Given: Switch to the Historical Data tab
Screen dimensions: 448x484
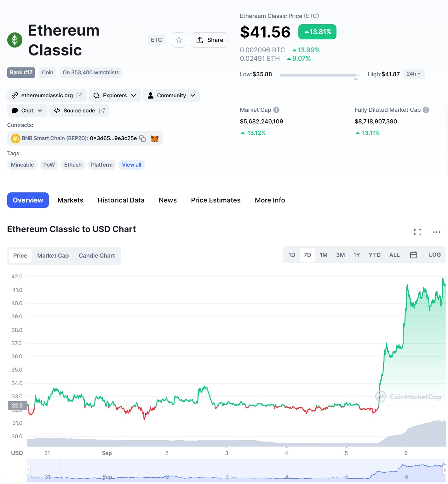Looking at the screenshot, I should 121,200.
